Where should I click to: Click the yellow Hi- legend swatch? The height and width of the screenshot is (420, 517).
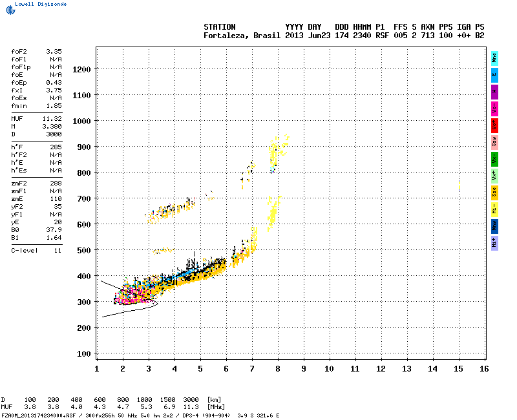point(494,209)
